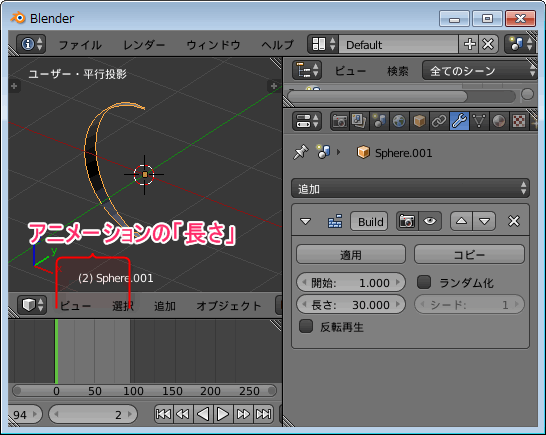The image size is (546, 435).
Task: Open the Object cube properties tab
Action: click(x=419, y=121)
